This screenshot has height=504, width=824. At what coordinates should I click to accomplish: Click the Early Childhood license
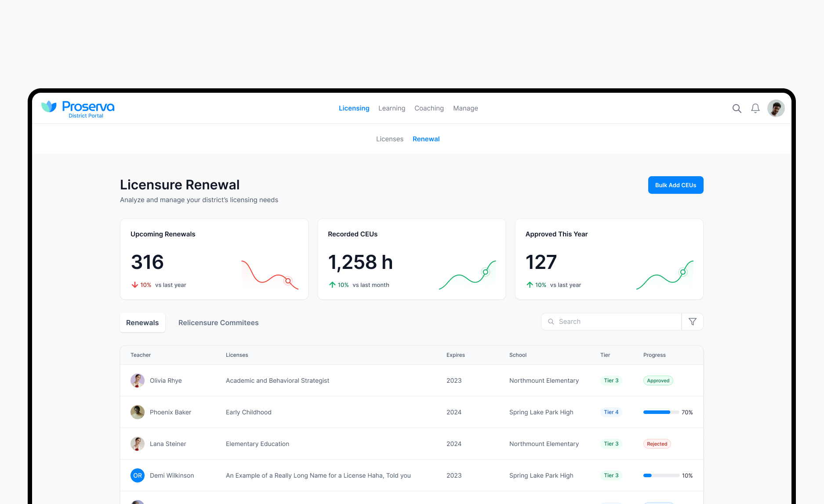(249, 412)
